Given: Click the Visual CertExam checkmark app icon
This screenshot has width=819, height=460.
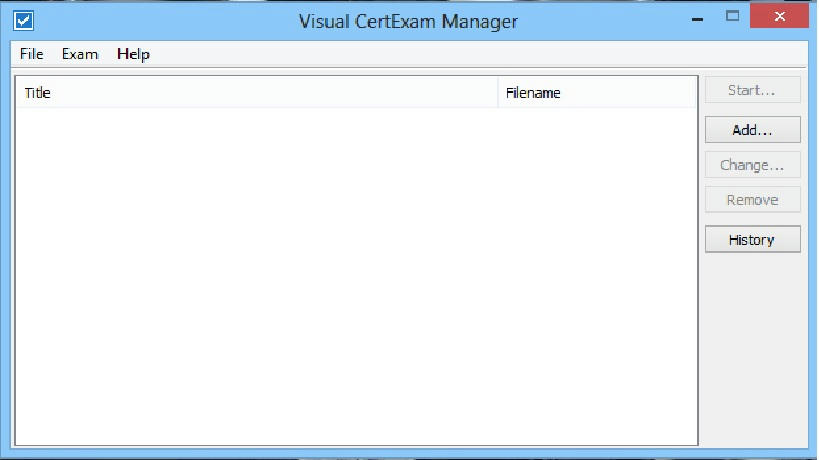Looking at the screenshot, I should [x=24, y=20].
